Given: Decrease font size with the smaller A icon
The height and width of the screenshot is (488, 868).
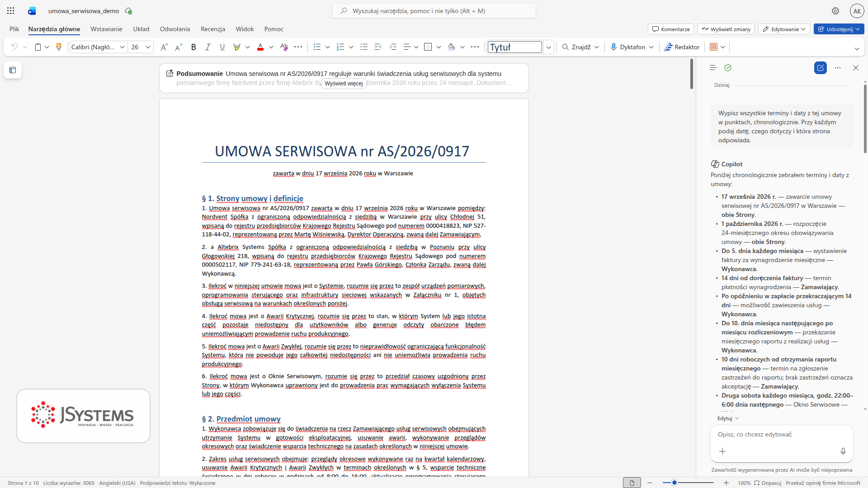Looking at the screenshot, I should pos(179,47).
